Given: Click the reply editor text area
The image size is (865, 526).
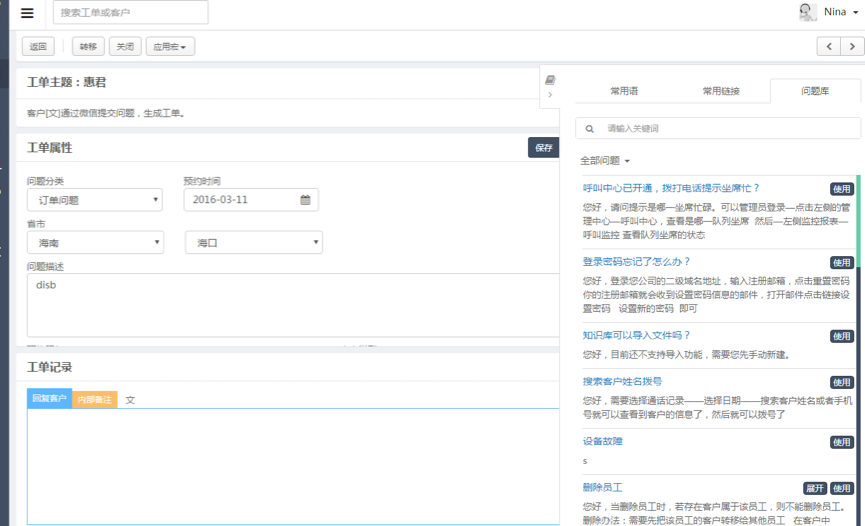Looking at the screenshot, I should click(x=293, y=466).
